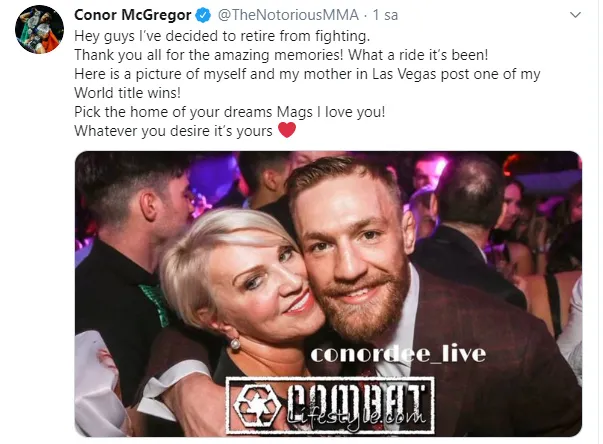Click the red heart emoji in tweet
The image size is (603, 444).
[x=287, y=130]
